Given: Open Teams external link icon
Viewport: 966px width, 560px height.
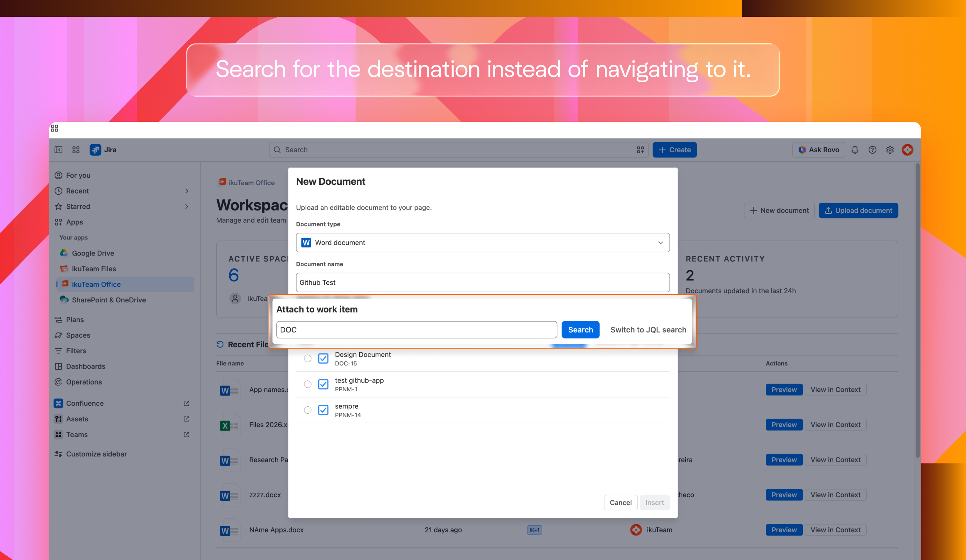Looking at the screenshot, I should [x=186, y=435].
